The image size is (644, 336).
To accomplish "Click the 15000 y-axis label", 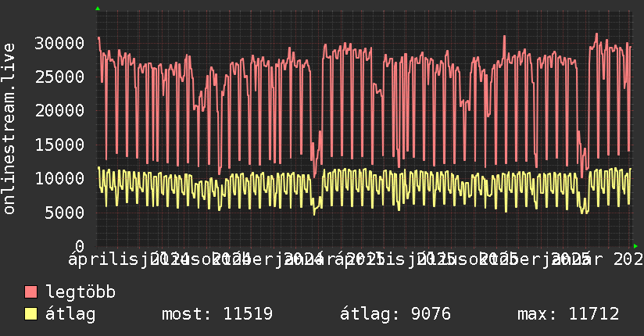I will tap(59, 145).
